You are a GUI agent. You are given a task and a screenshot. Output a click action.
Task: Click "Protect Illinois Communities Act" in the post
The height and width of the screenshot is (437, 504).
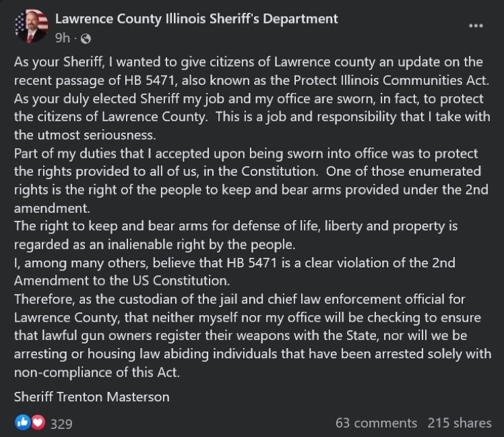coord(391,80)
